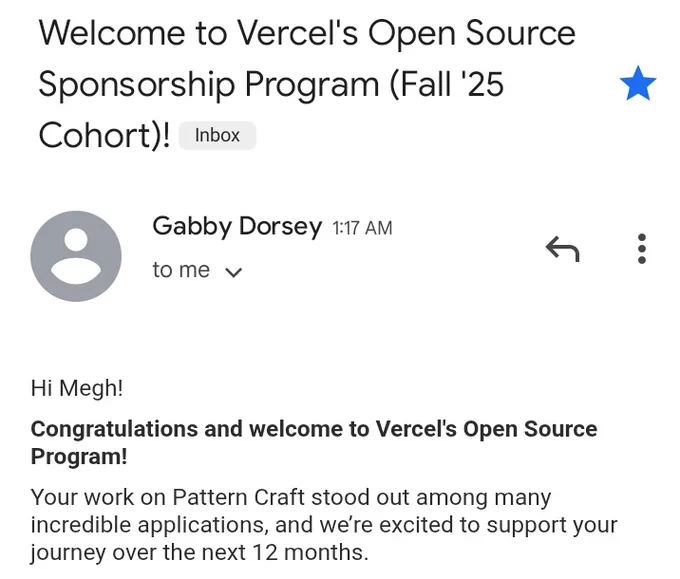
Task: Toggle the blue star on this email
Action: tap(637, 84)
